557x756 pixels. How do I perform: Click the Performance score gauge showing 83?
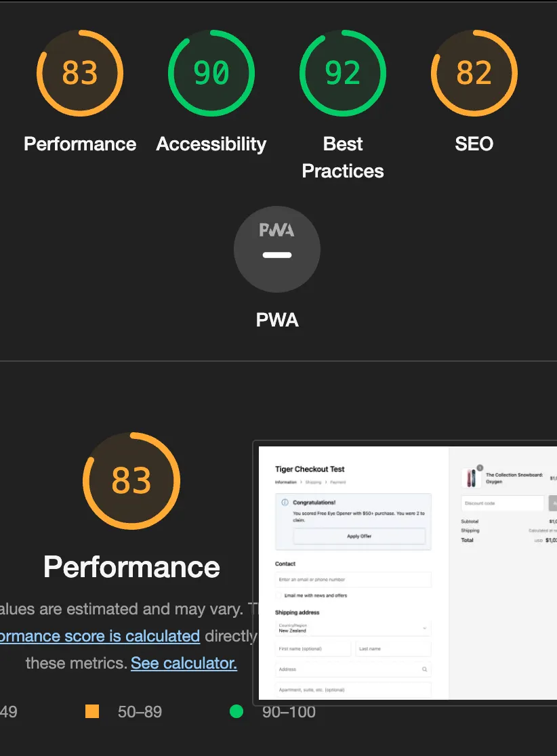79,72
